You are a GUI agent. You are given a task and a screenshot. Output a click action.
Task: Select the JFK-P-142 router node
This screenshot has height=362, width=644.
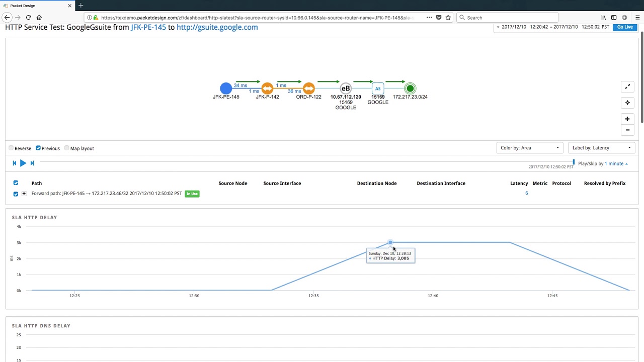click(x=267, y=88)
